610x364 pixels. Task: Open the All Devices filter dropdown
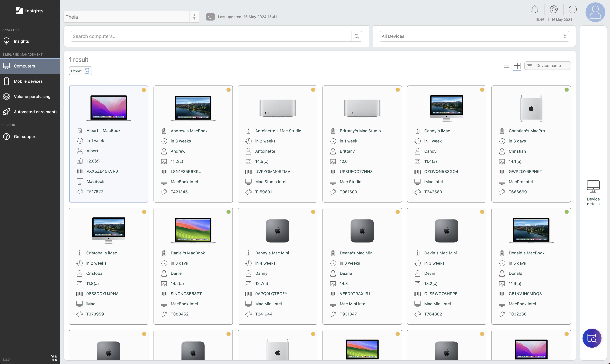click(x=474, y=36)
